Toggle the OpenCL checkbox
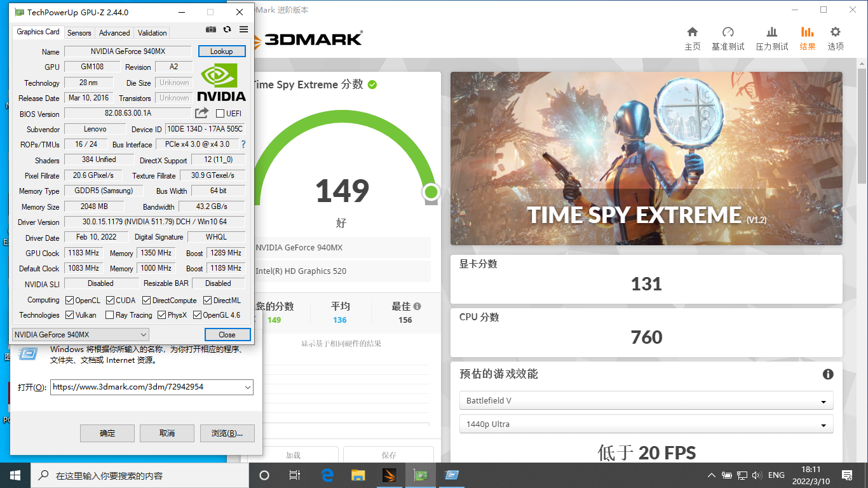868x488 pixels. (69, 300)
